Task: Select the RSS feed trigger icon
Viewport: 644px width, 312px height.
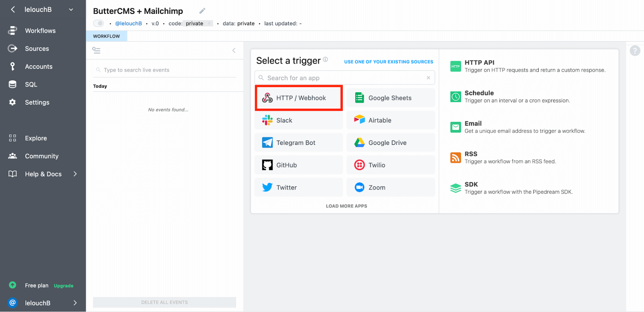Action: (x=455, y=158)
